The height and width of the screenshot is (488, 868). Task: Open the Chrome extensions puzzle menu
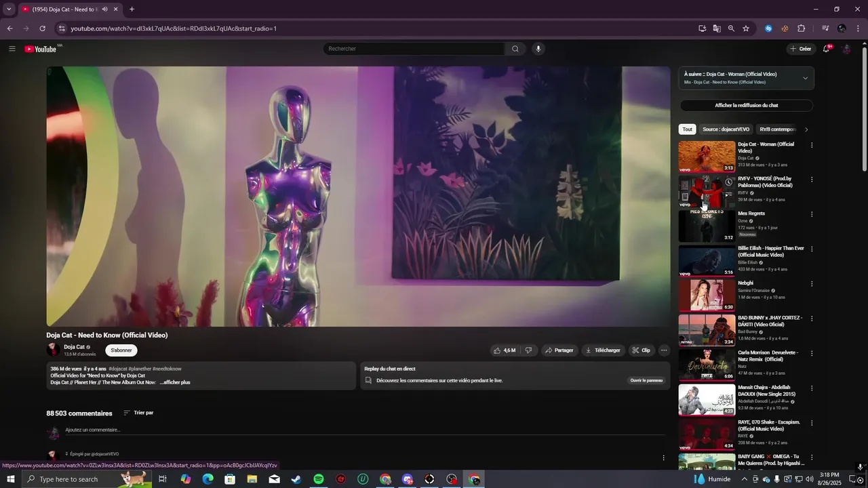point(801,28)
